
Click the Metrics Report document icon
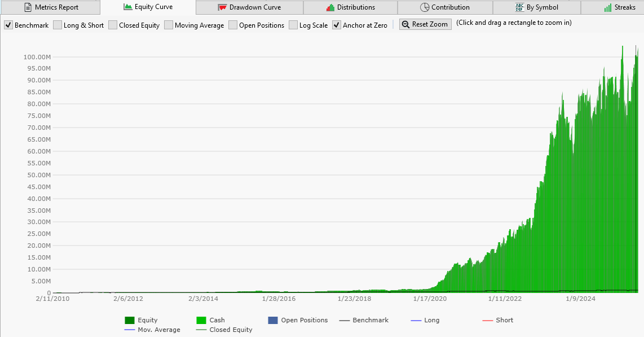28,7
